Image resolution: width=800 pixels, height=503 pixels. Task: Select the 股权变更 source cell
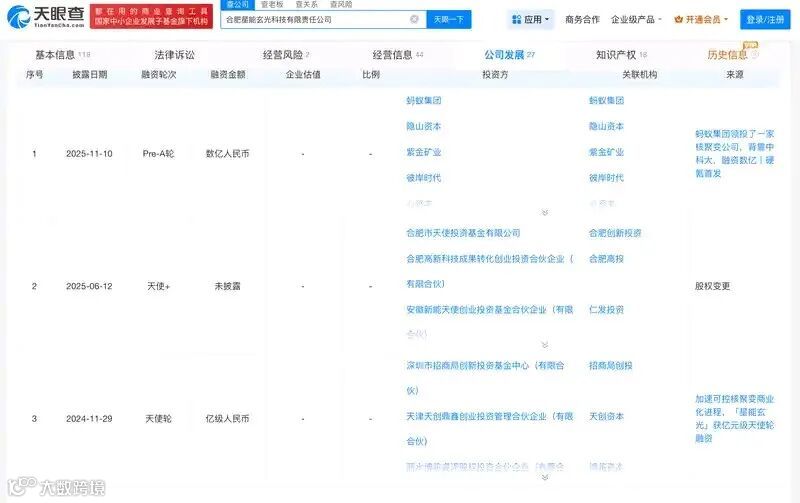pyautogui.click(x=712, y=286)
